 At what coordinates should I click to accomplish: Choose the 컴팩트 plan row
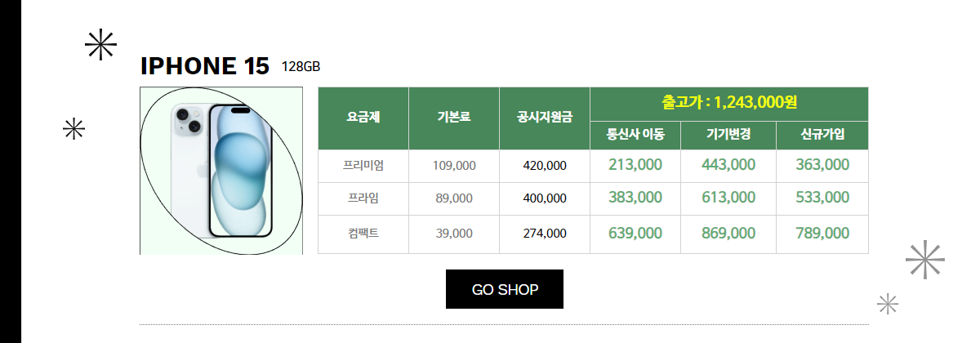(x=594, y=234)
